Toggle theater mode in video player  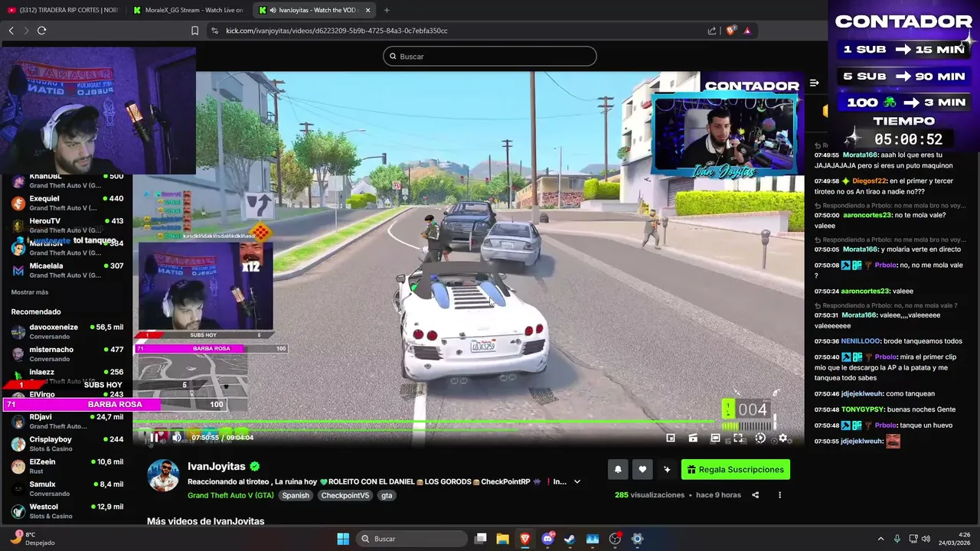715,439
